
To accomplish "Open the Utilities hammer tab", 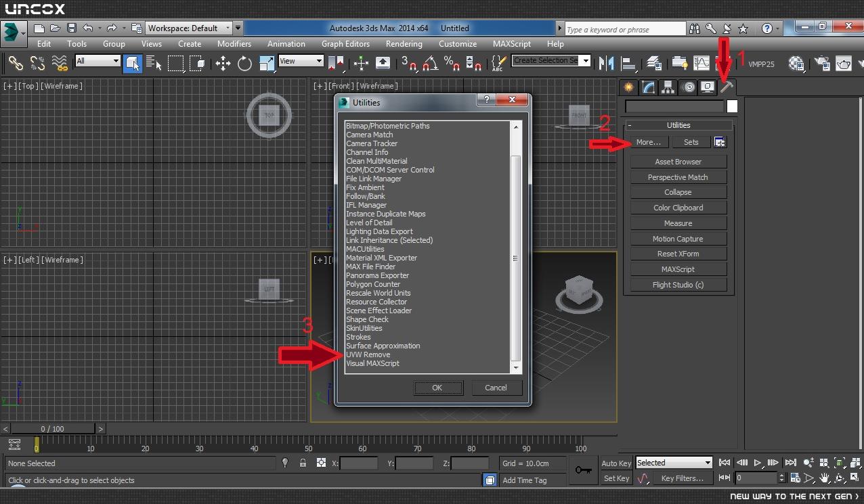I will click(x=727, y=87).
